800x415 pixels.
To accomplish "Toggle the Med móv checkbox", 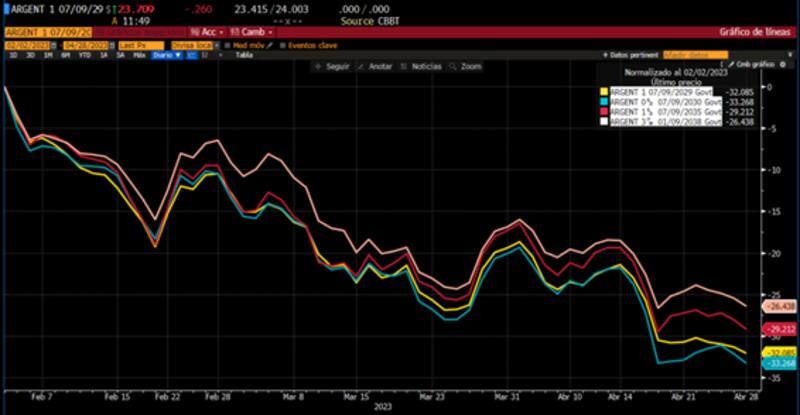I will point(227,45).
